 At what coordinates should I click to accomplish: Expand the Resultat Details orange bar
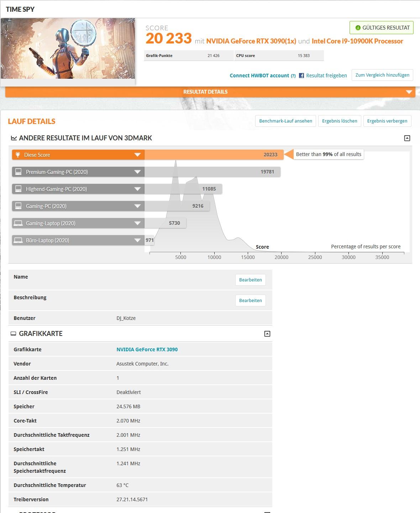pos(210,92)
